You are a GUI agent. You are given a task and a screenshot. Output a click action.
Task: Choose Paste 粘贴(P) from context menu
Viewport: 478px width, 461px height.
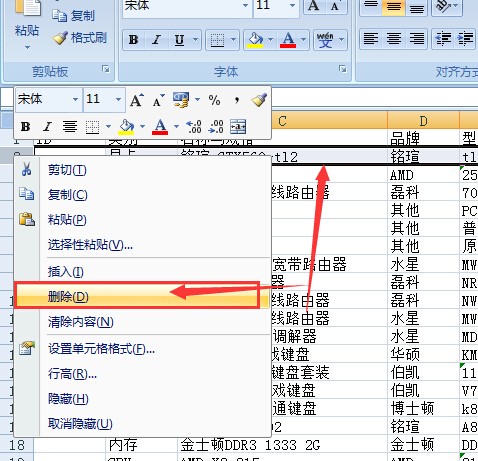click(142, 220)
